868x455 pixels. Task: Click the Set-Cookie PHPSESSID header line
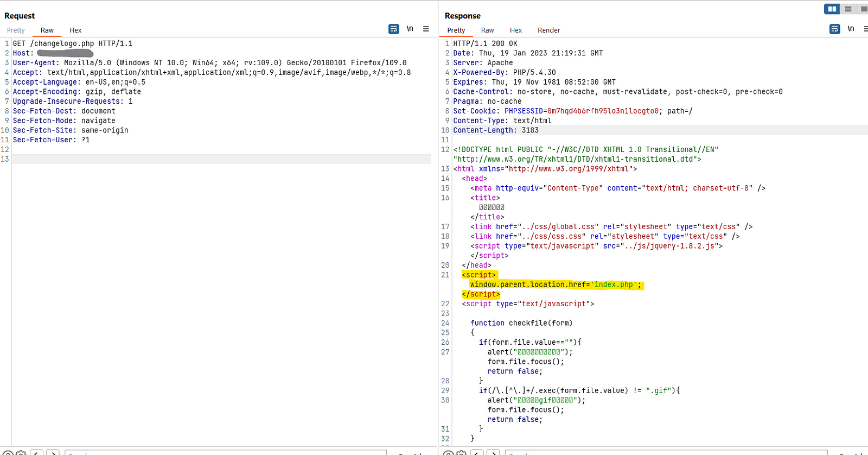coord(573,111)
